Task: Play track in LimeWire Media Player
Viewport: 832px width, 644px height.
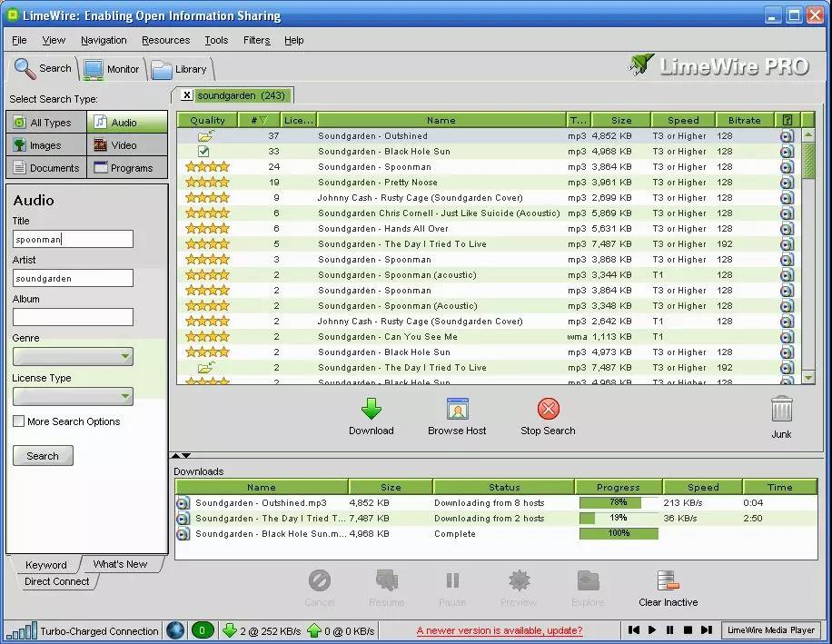Action: 652,629
